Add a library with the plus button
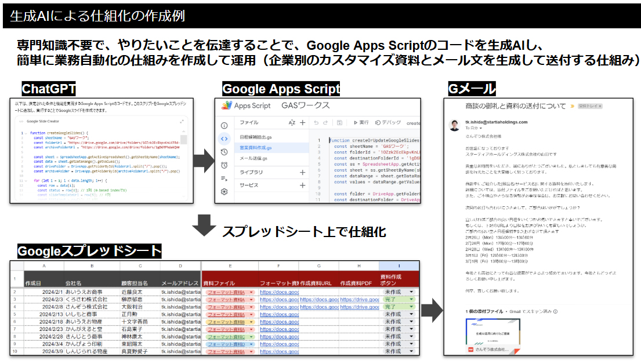 pyautogui.click(x=302, y=172)
